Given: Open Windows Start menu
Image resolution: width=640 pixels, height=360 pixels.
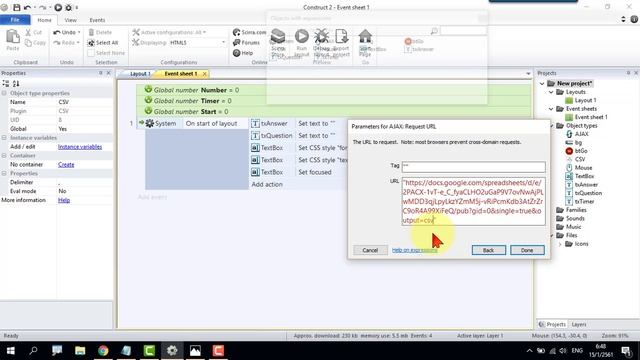Looking at the screenshot, I should [x=11, y=351].
